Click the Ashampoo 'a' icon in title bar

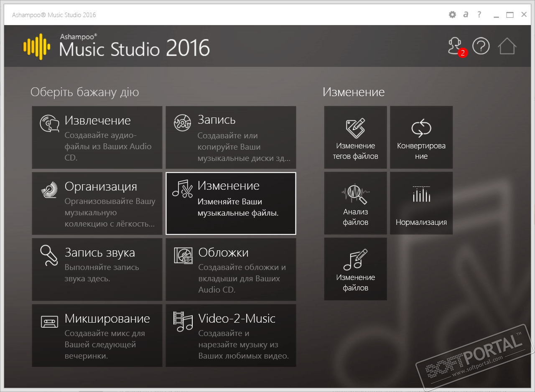coord(466,15)
